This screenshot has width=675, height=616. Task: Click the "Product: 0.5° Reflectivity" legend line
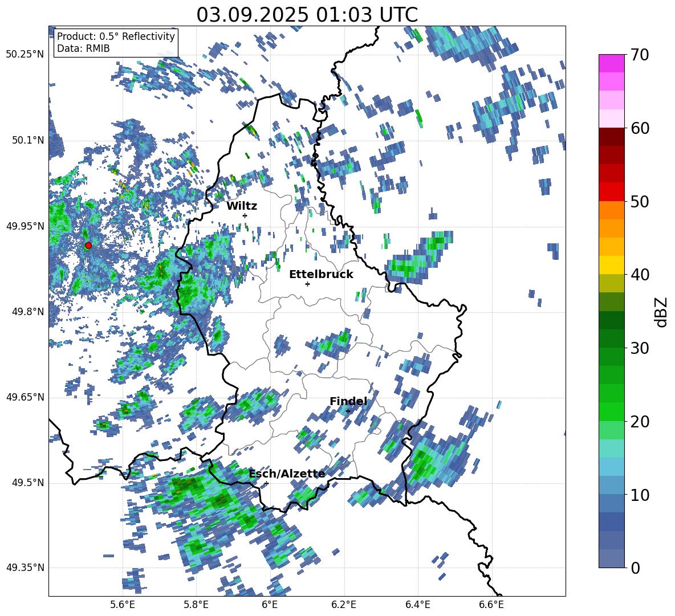coord(116,36)
